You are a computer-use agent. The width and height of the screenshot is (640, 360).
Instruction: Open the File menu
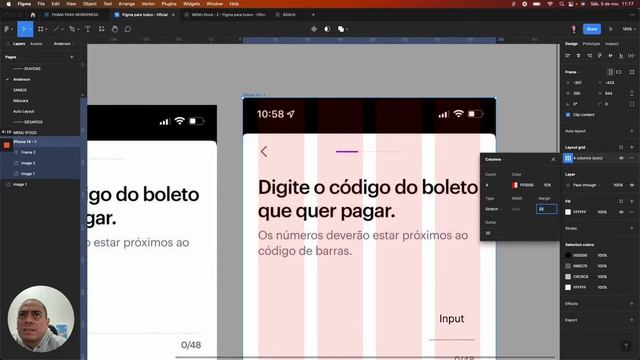pos(41,4)
